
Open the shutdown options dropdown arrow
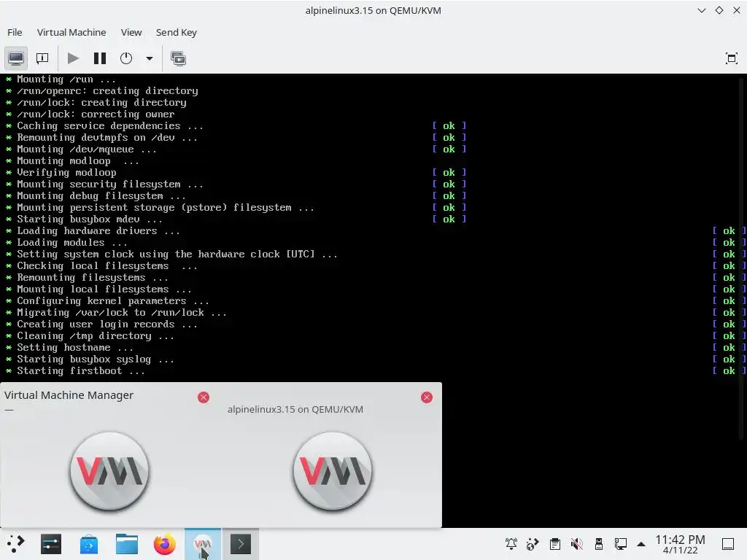pyautogui.click(x=149, y=58)
